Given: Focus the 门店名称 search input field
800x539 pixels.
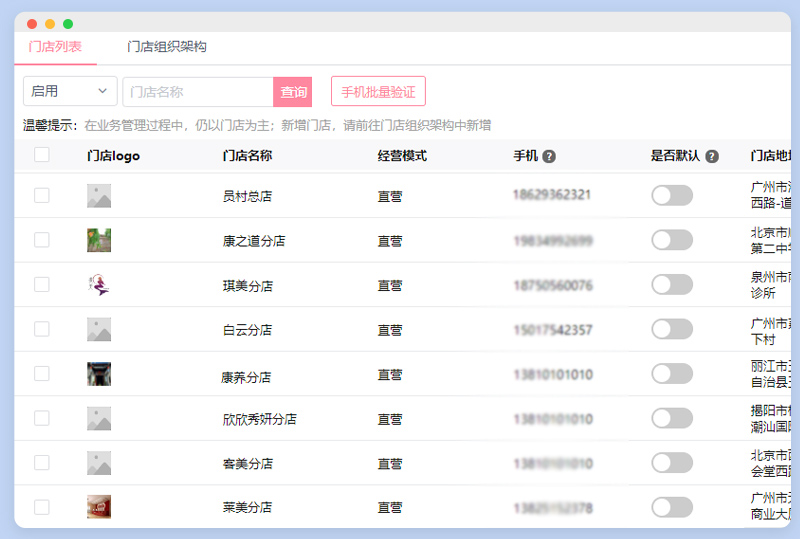Looking at the screenshot, I should 198,92.
